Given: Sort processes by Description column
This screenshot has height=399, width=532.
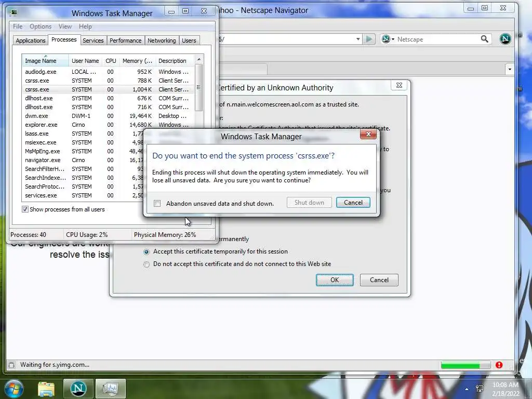Looking at the screenshot, I should pyautogui.click(x=175, y=61).
